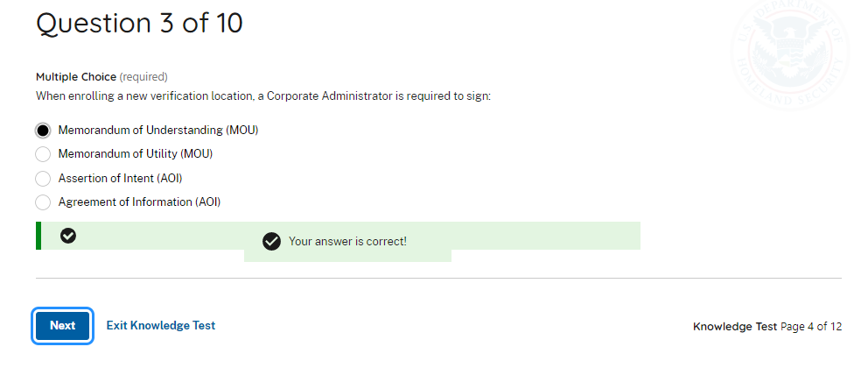Viewport: 868px width, 368px height.
Task: Choose the Assertion of Intent radio button
Action: [x=43, y=179]
